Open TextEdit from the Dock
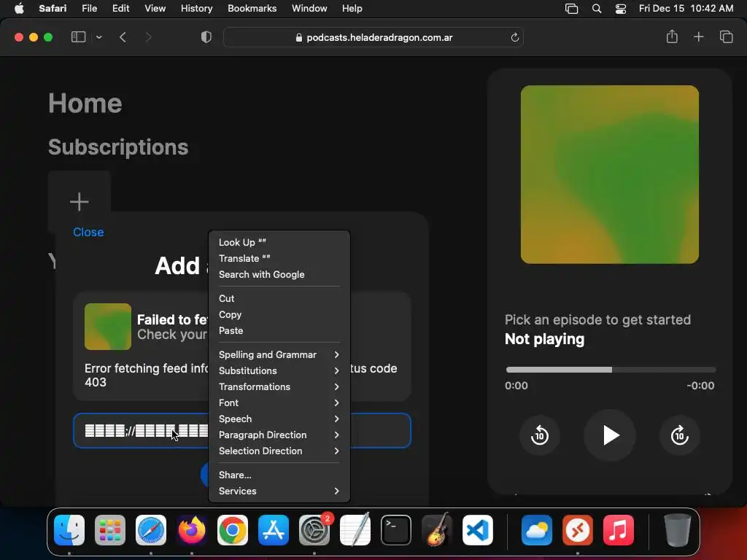Viewport: 747px width, 560px height. click(355, 530)
